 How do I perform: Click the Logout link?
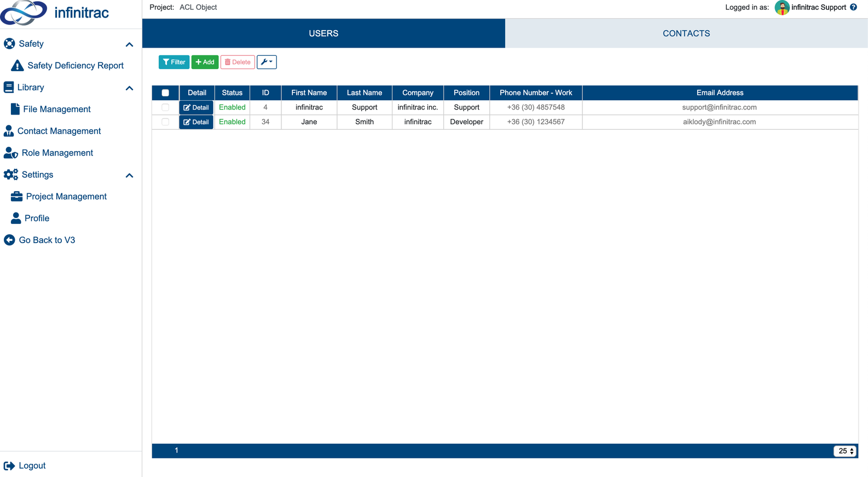pyautogui.click(x=32, y=465)
